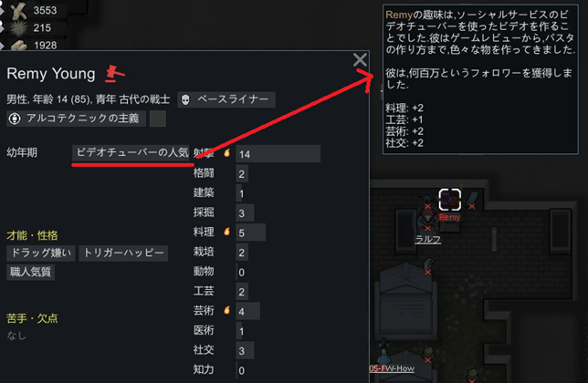The width and height of the screenshot is (588, 383).
Task: Select the ラルフ pawn label on map
Action: point(428,240)
